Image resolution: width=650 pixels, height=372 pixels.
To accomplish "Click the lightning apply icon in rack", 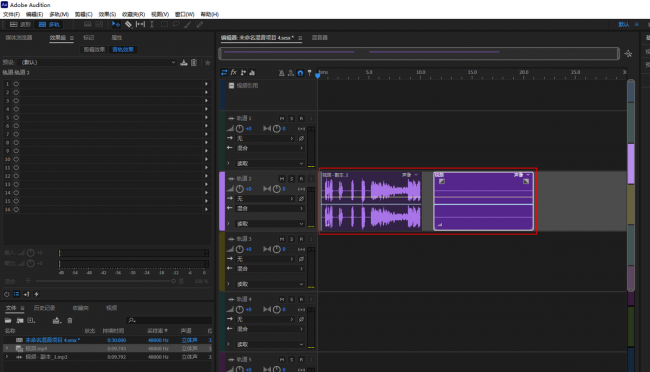I will coord(36,294).
